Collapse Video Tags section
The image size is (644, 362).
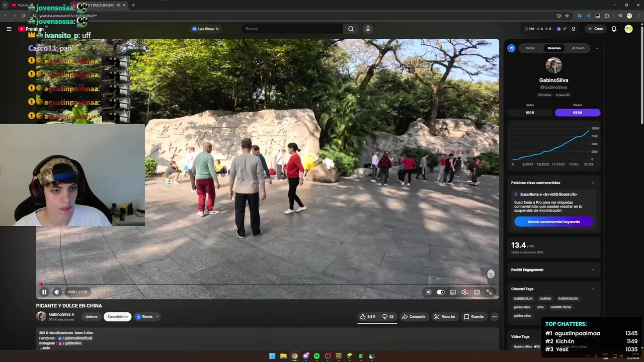click(x=593, y=337)
